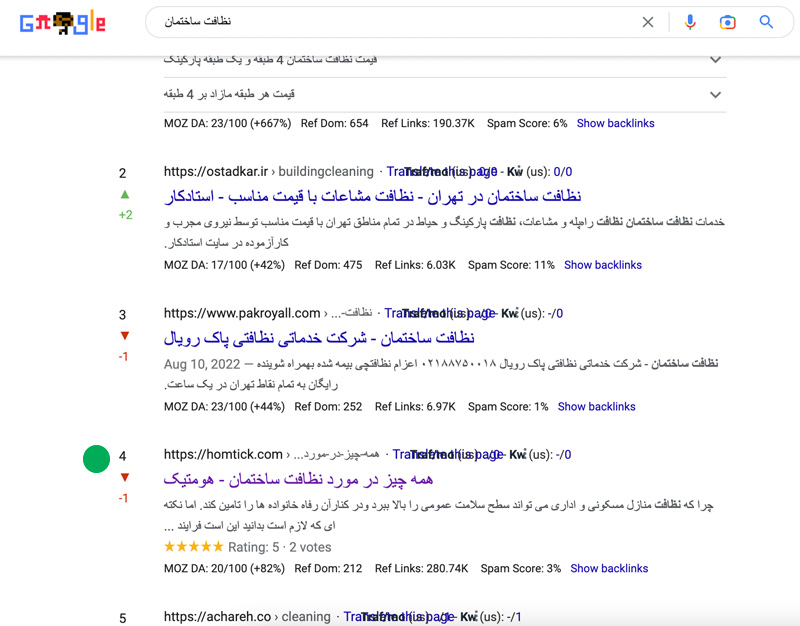The image size is (800, 626).
Task: Submit the search with the magnifier icon
Action: tap(766, 21)
